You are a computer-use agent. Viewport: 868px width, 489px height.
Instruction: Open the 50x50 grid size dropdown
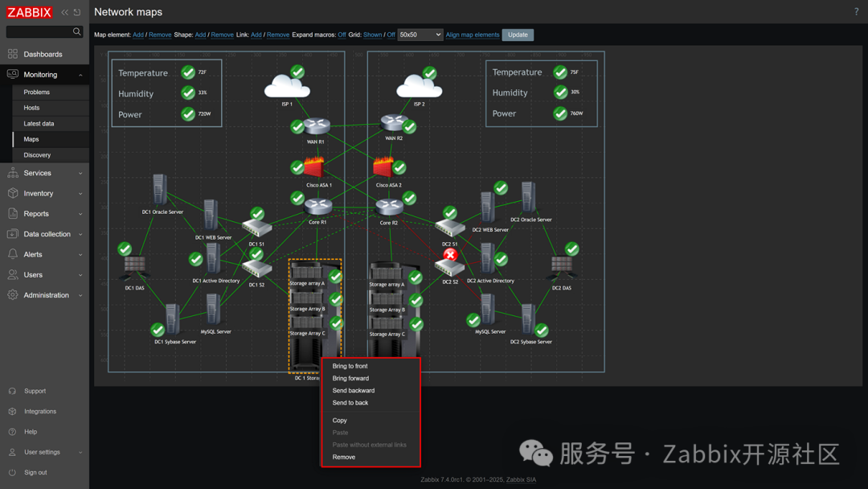(420, 35)
